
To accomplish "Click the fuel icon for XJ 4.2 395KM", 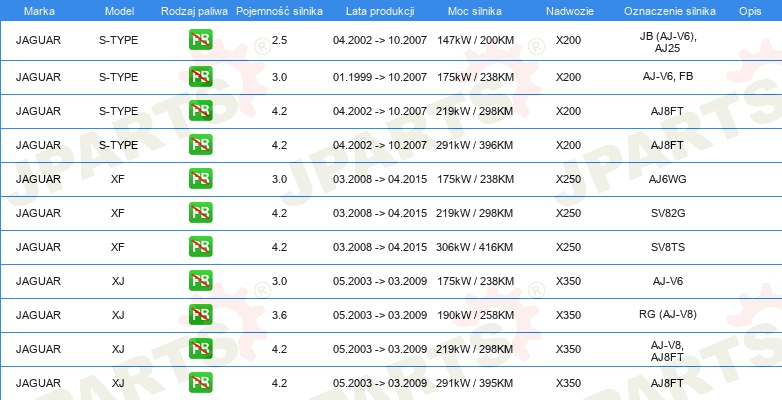I will (200, 383).
